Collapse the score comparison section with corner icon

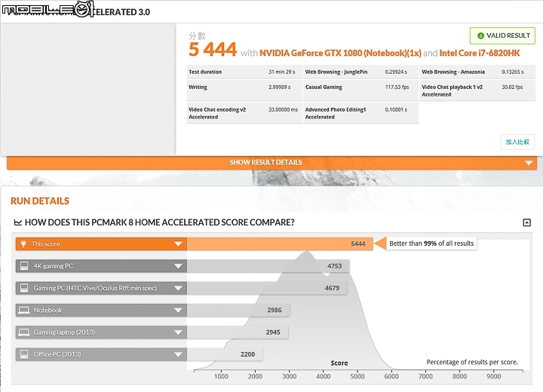coord(526,222)
